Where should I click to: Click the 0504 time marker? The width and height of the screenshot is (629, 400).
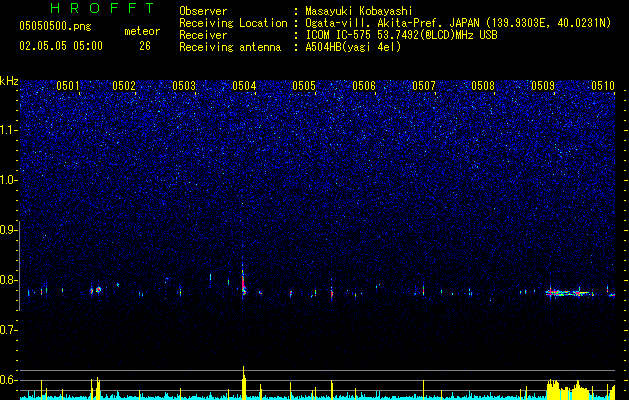click(x=244, y=85)
